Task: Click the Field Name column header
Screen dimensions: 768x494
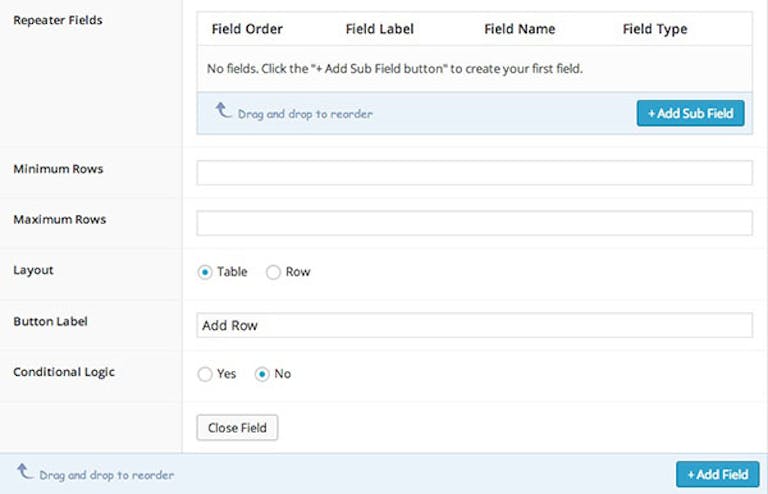Action: click(520, 29)
